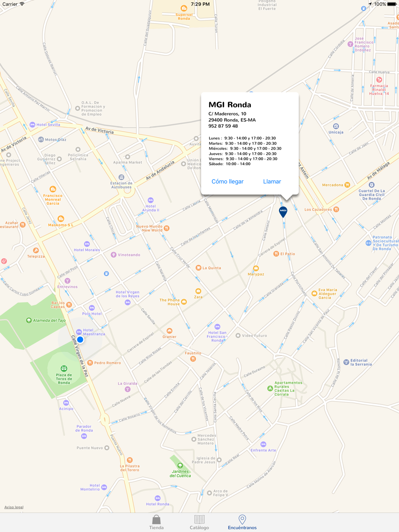Tap the battery indicator in status bar
Viewport: 399px width, 532px height.
click(x=392, y=4)
